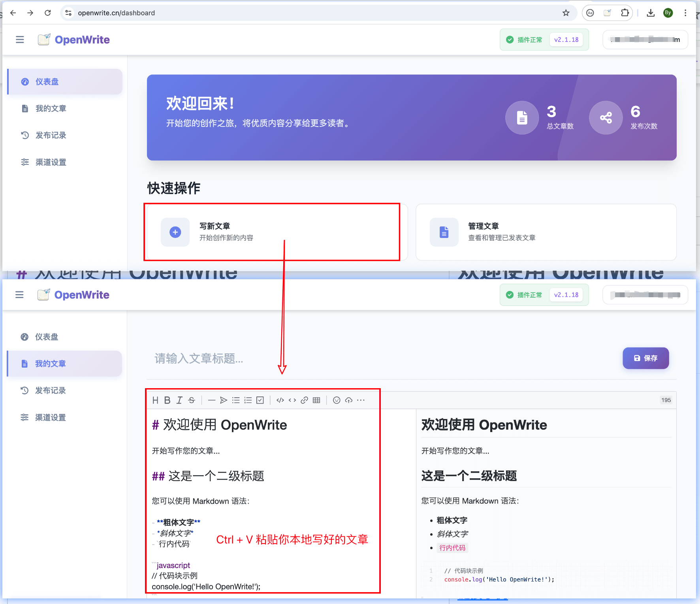Click the v2.1.18 badge on the editor page
The height and width of the screenshot is (604, 700).
pos(566,295)
